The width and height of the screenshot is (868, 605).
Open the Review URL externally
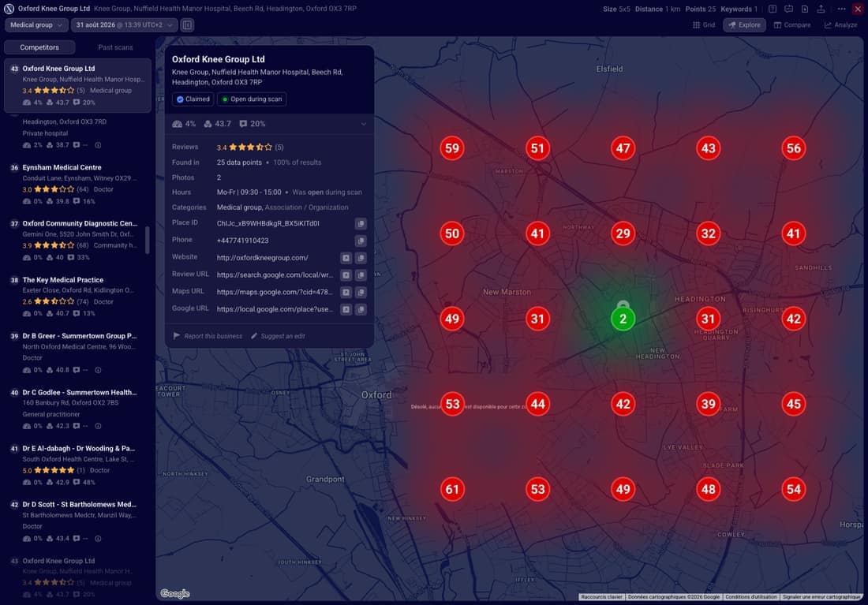click(x=346, y=275)
